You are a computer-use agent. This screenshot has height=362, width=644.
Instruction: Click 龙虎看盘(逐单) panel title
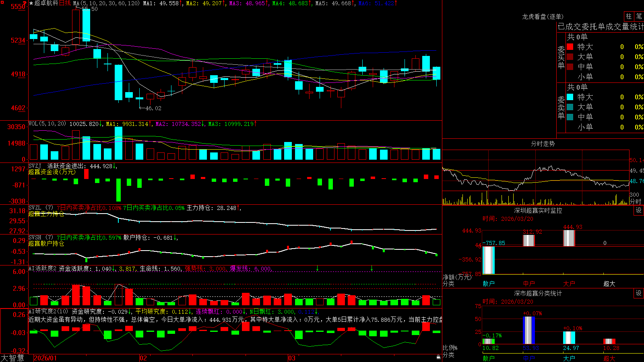543,16
